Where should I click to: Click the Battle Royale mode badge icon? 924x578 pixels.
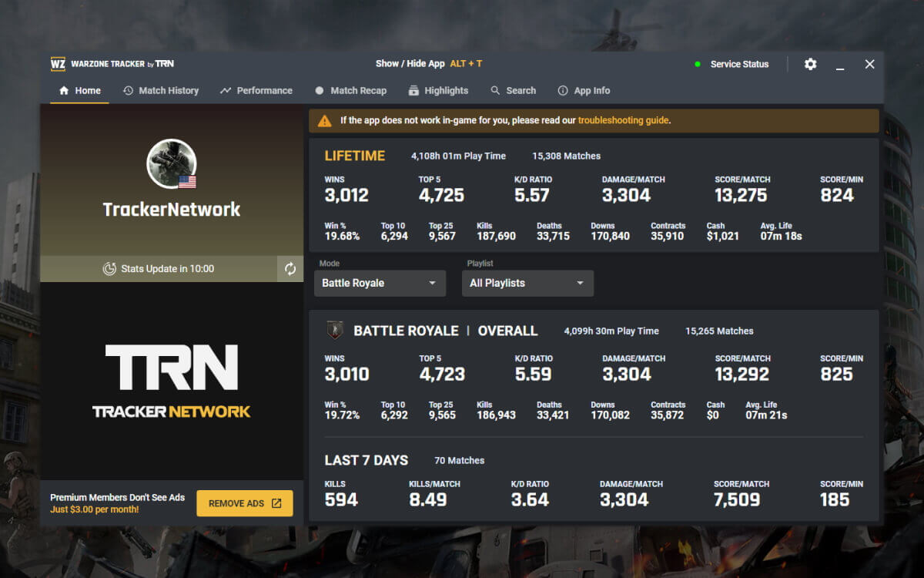pyautogui.click(x=335, y=331)
